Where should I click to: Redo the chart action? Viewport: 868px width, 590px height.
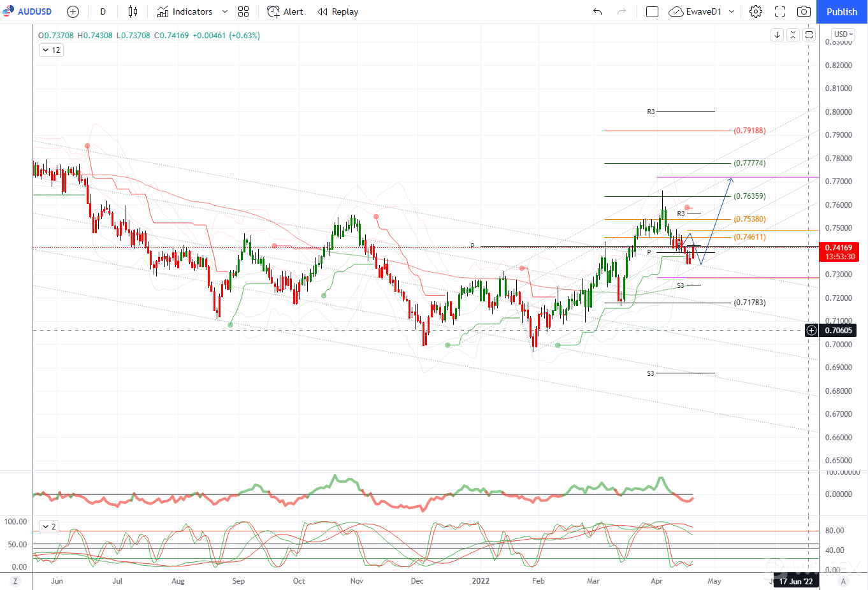tap(622, 11)
